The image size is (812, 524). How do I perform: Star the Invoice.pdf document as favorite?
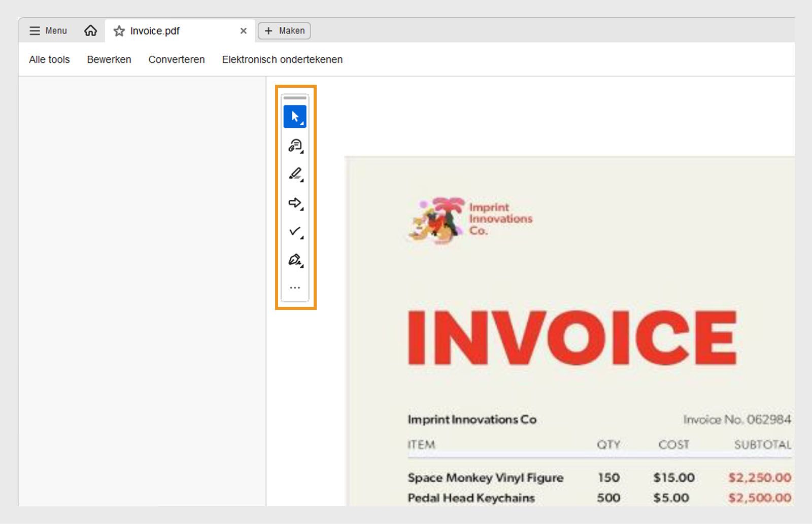point(118,31)
